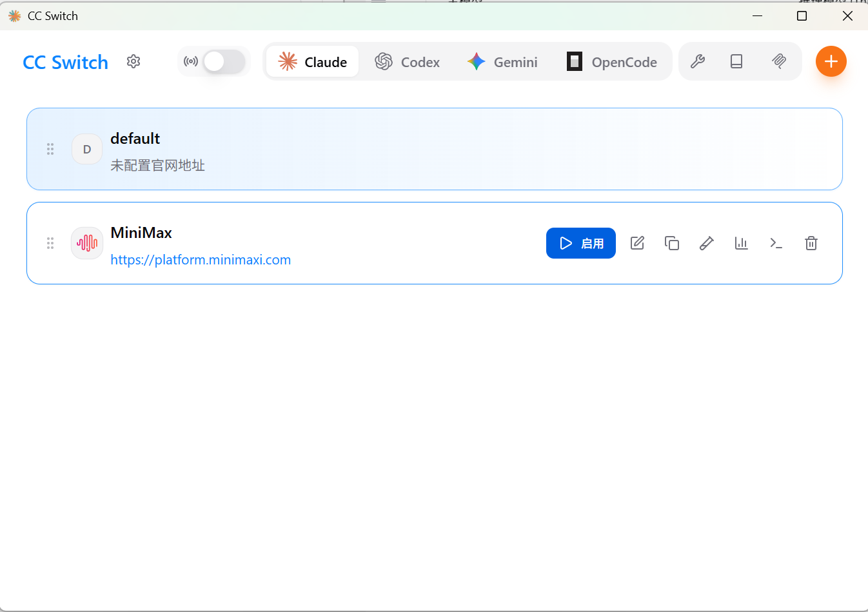This screenshot has height=612, width=868.
Task: Switch to the OpenCode tab
Action: [x=611, y=62]
